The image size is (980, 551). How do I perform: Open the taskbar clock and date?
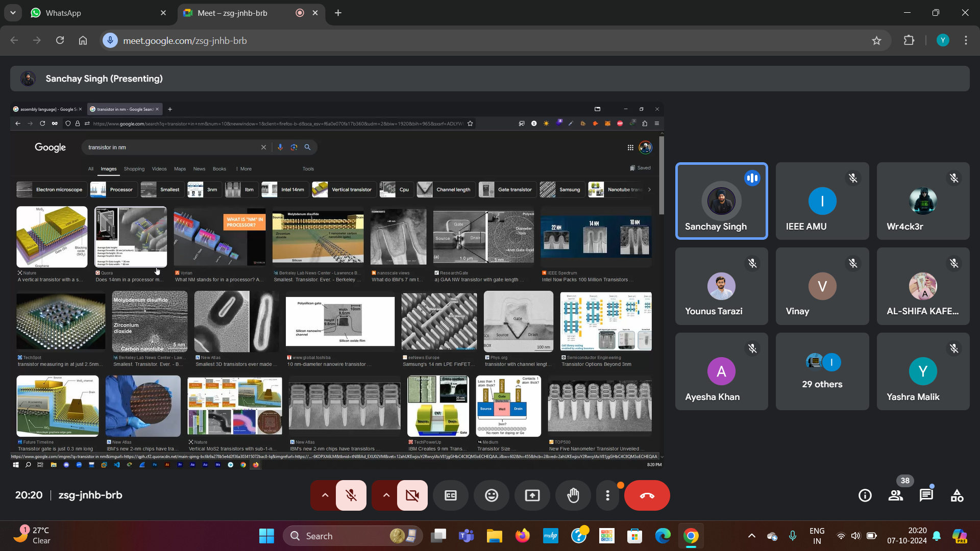[x=907, y=536]
